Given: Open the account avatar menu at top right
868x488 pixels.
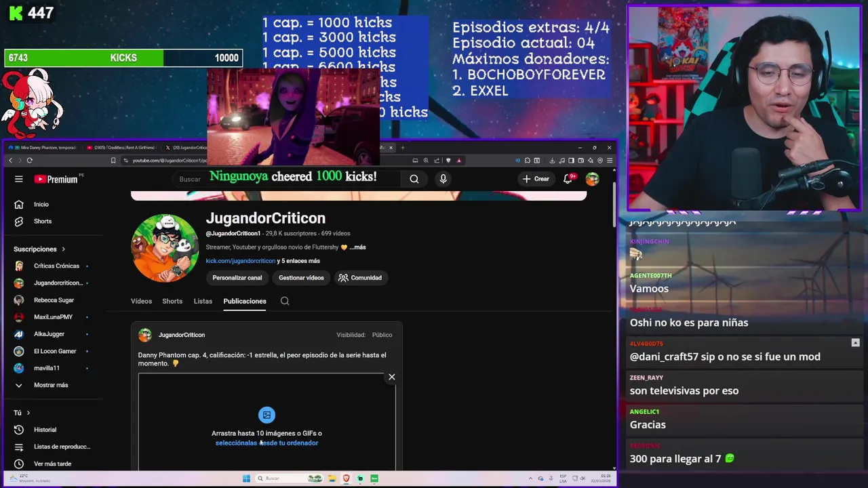Looking at the screenshot, I should [592, 179].
